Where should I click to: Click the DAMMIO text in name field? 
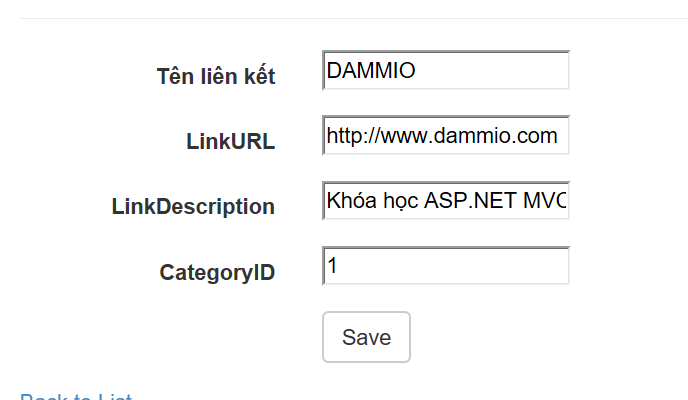click(370, 71)
